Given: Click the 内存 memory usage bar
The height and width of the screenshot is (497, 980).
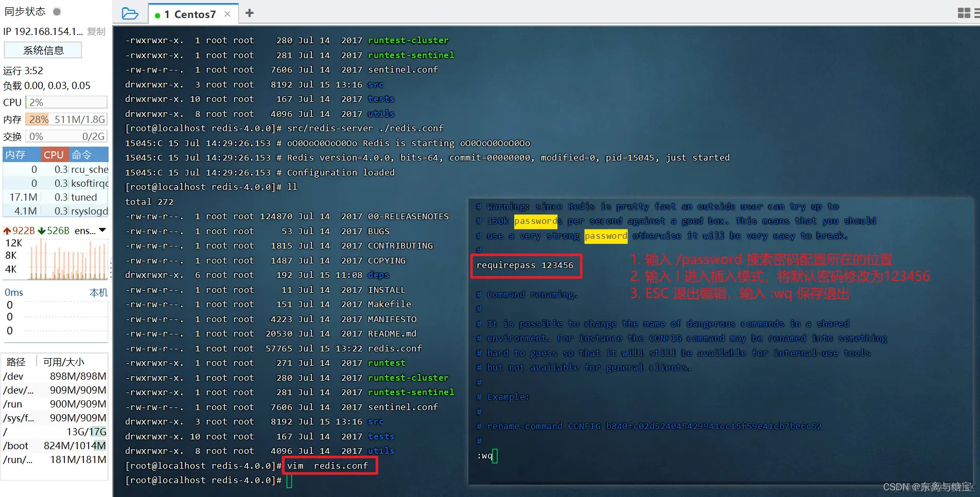Looking at the screenshot, I should [x=66, y=119].
